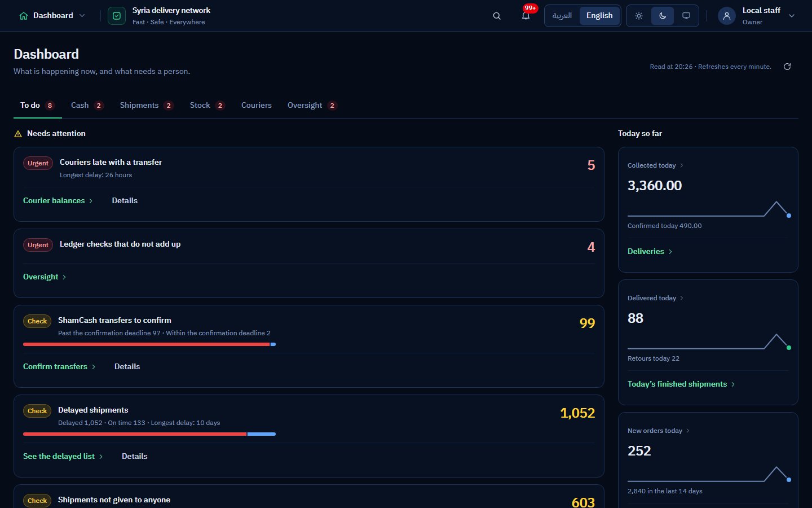Click the Local staff avatar icon
812x508 pixels.
coord(727,16)
